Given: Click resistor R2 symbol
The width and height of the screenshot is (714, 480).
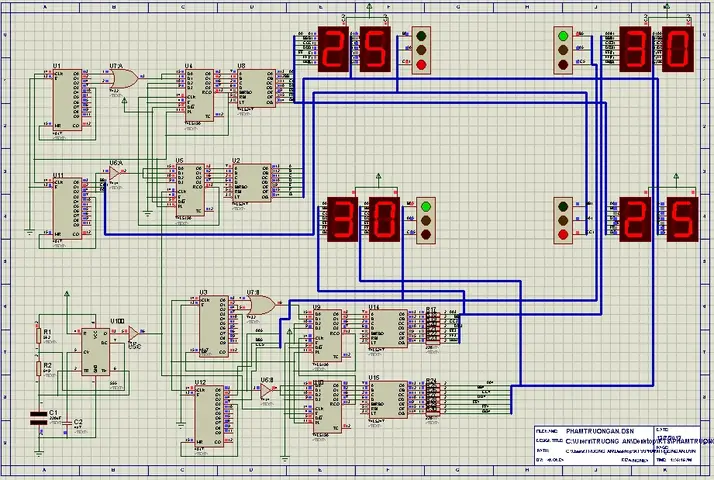Looking at the screenshot, I should pos(39,368).
